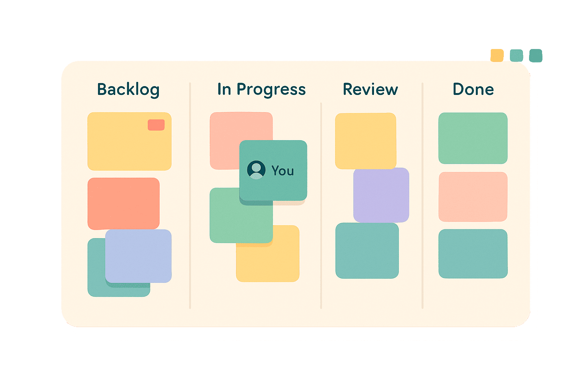Screen dimensions: 588x392
Task: Open the green card atop the Done column
Action: point(473,138)
